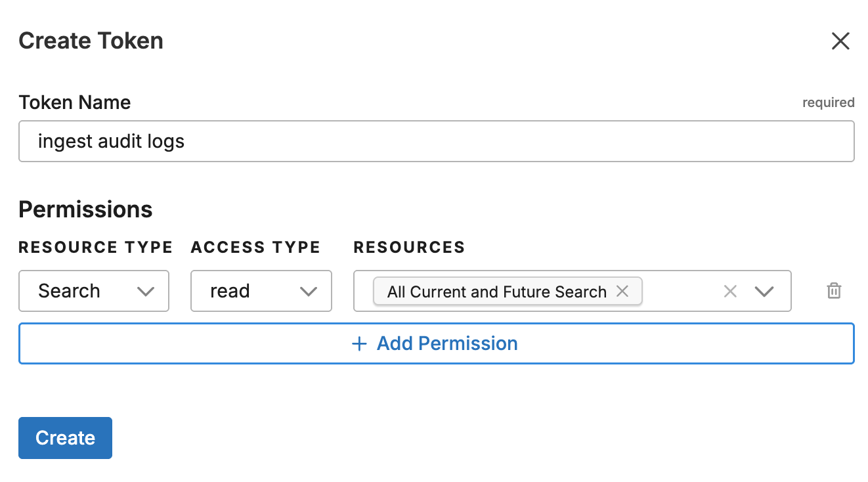Click the required indicator text

click(828, 102)
